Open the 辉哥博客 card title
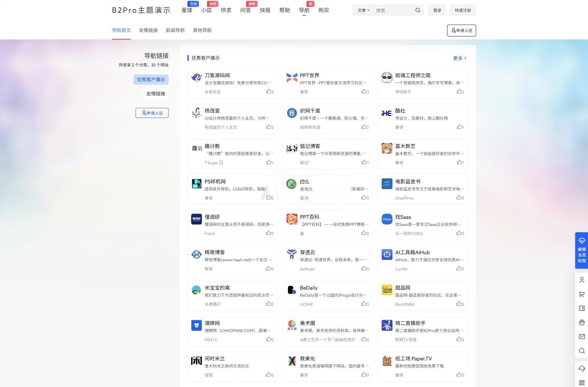588x387 pixels. click(215, 252)
